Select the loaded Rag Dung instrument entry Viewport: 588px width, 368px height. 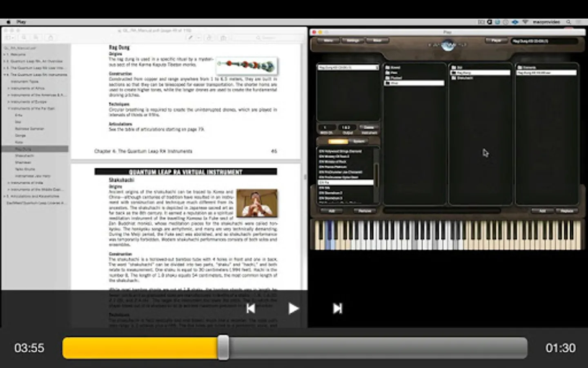coord(348,67)
